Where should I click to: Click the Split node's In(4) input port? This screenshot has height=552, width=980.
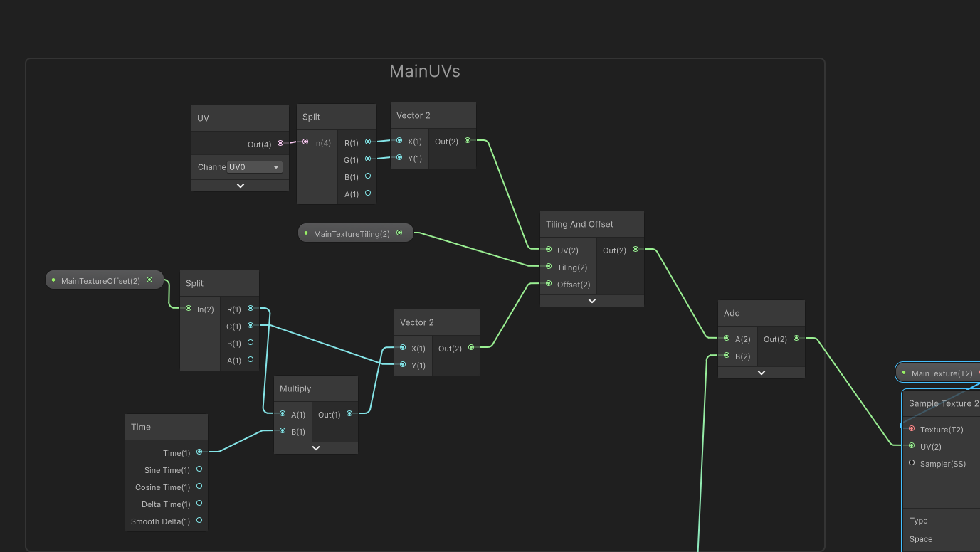[x=305, y=142]
